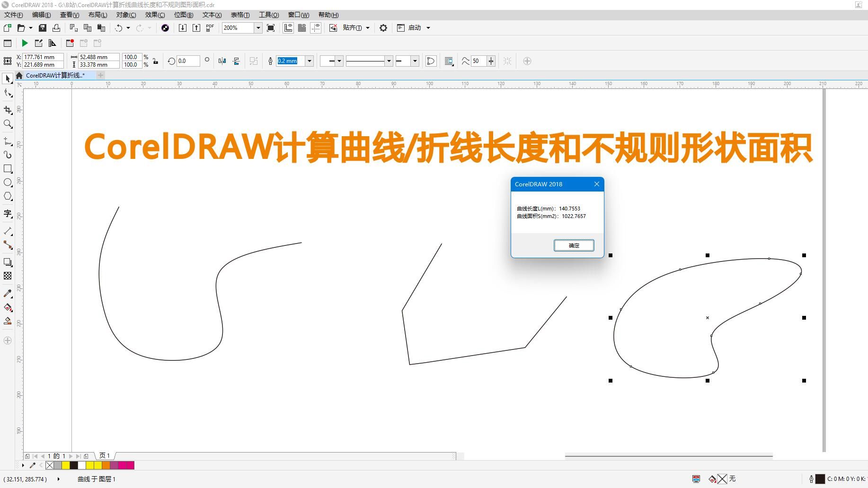Select the Freehand drawing tool

[8, 141]
